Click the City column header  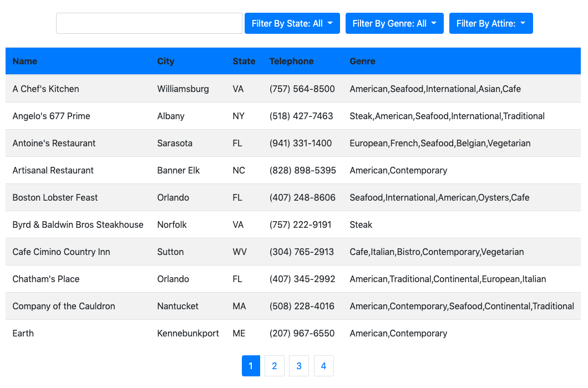tap(166, 61)
